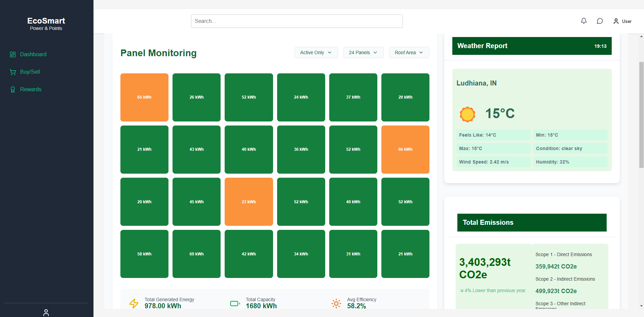Click the scrollbar down arrow
Screen dimensions: 644x317
click(641, 306)
